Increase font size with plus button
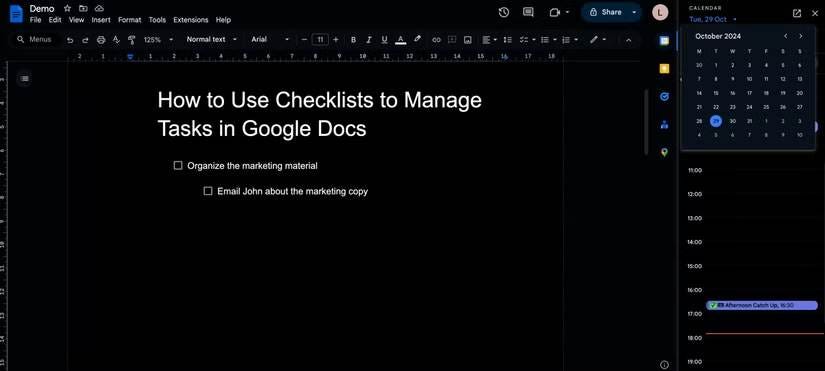This screenshot has height=371, width=825. pyautogui.click(x=336, y=39)
